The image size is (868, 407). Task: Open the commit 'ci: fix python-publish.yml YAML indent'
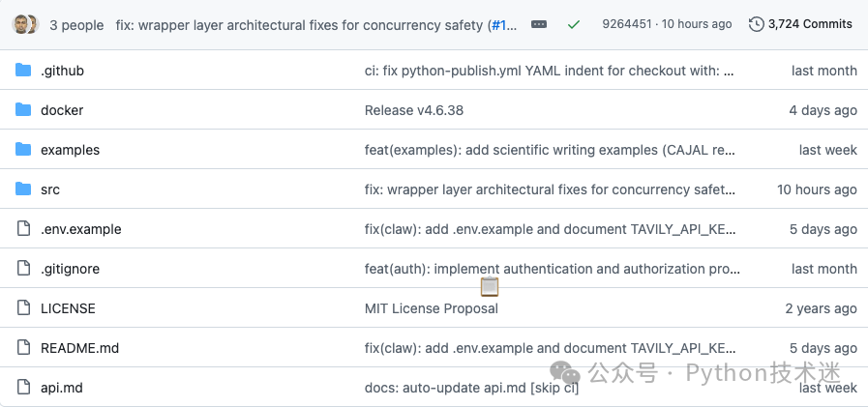click(x=549, y=71)
